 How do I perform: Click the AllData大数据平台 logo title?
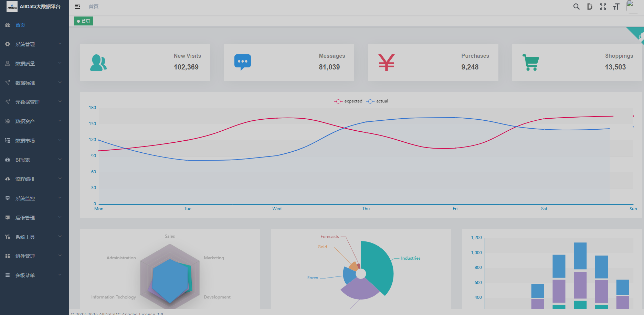(40, 7)
